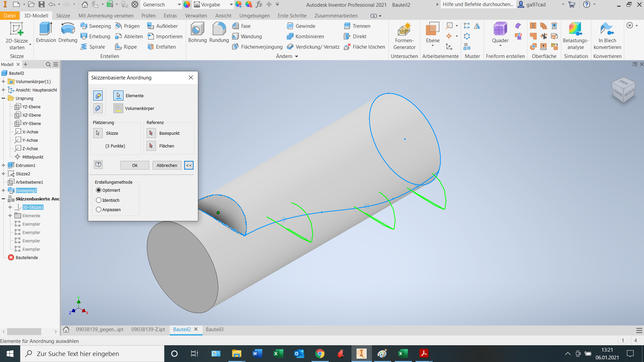Cancel the dialog via Abbrechen
The image size is (644, 362).
point(167,165)
